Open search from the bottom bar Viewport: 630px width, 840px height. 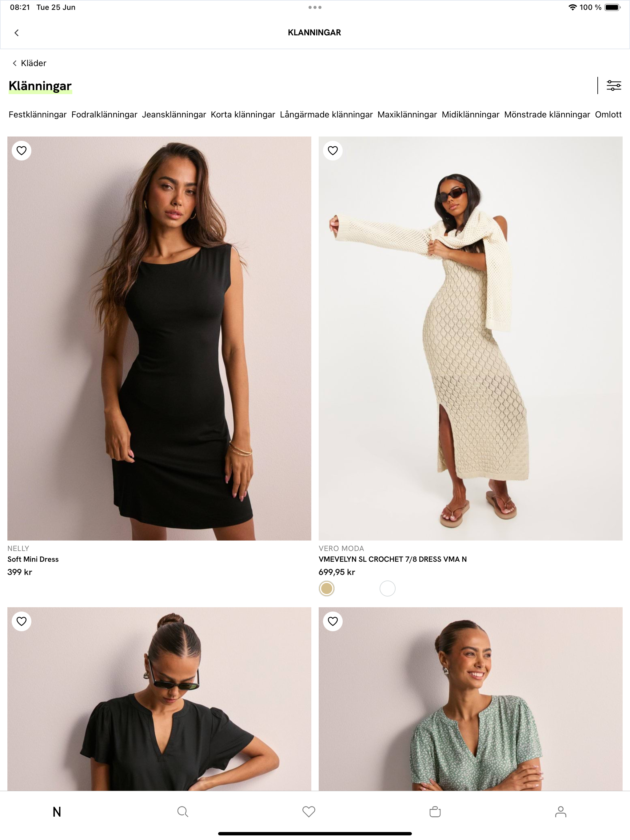183,812
